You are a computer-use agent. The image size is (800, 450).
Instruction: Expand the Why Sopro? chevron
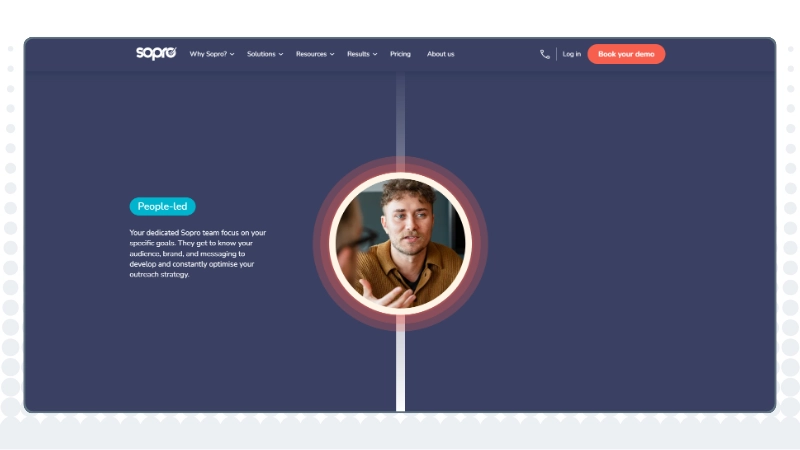[232, 54]
